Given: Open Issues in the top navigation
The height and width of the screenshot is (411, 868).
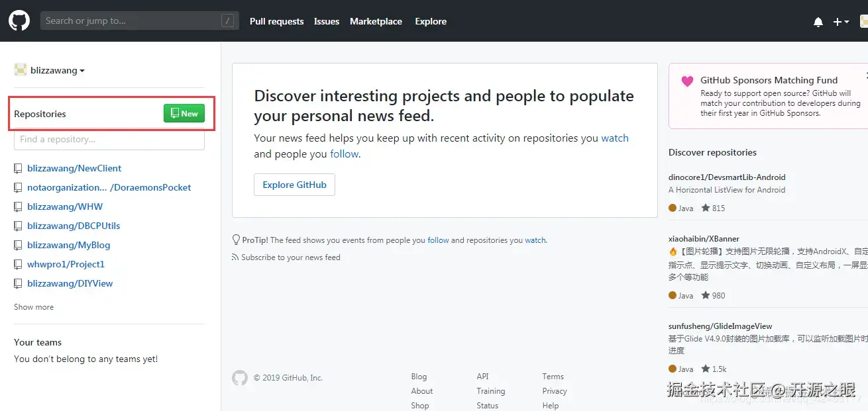Looking at the screenshot, I should pyautogui.click(x=327, y=21).
